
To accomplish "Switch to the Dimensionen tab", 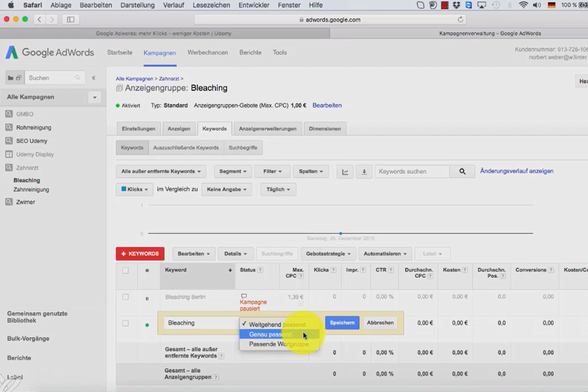I will point(325,129).
